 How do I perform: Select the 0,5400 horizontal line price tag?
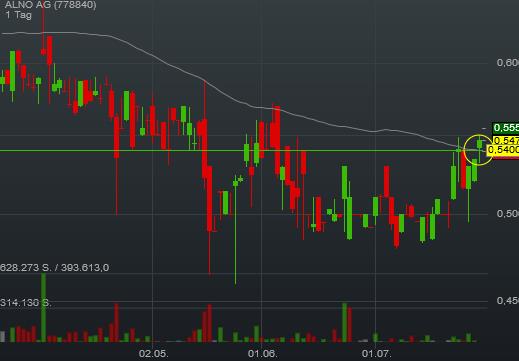503,150
